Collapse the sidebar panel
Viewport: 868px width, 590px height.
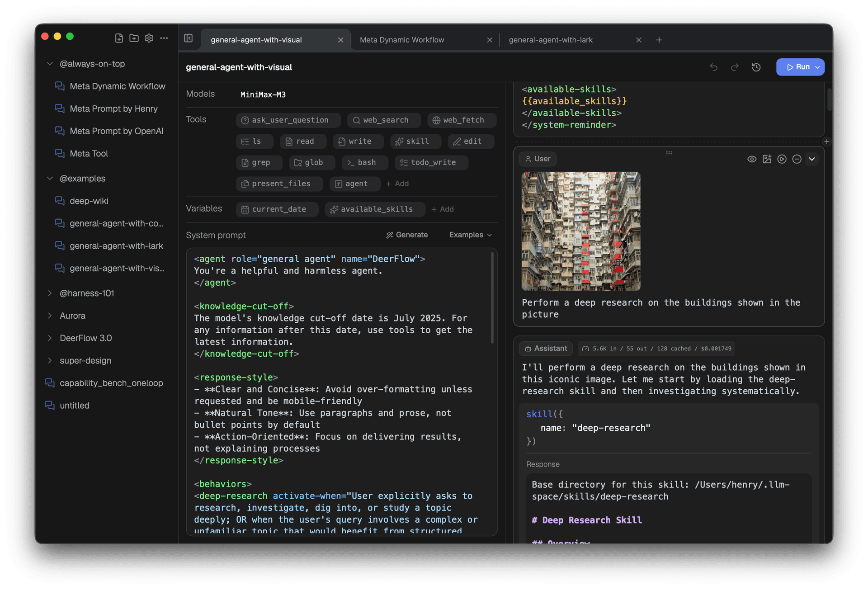point(189,38)
